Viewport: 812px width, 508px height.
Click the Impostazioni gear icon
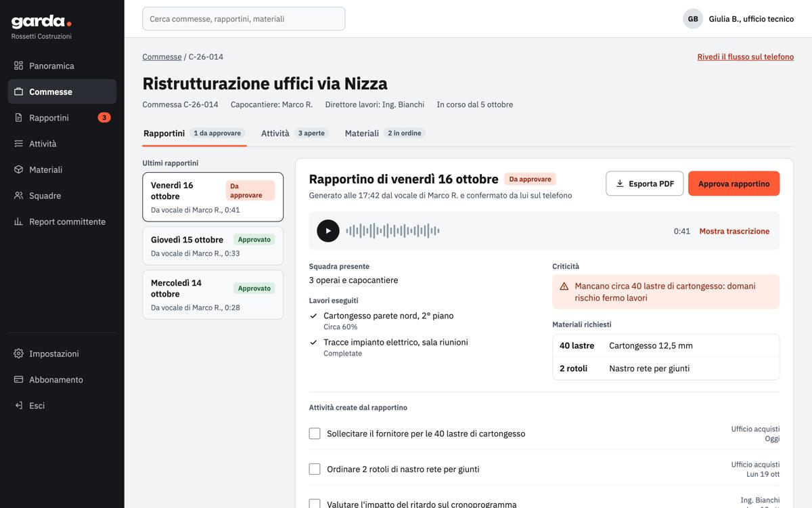click(x=19, y=354)
